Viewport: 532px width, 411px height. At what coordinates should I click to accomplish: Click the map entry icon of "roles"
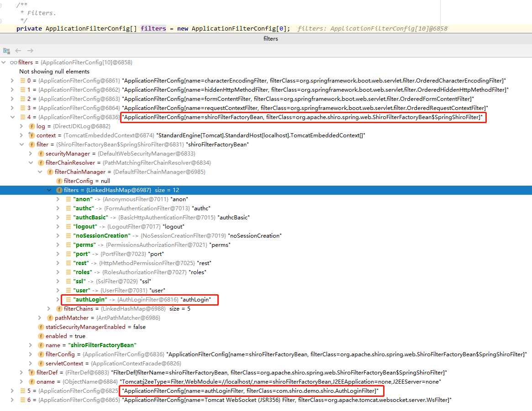coord(68,272)
